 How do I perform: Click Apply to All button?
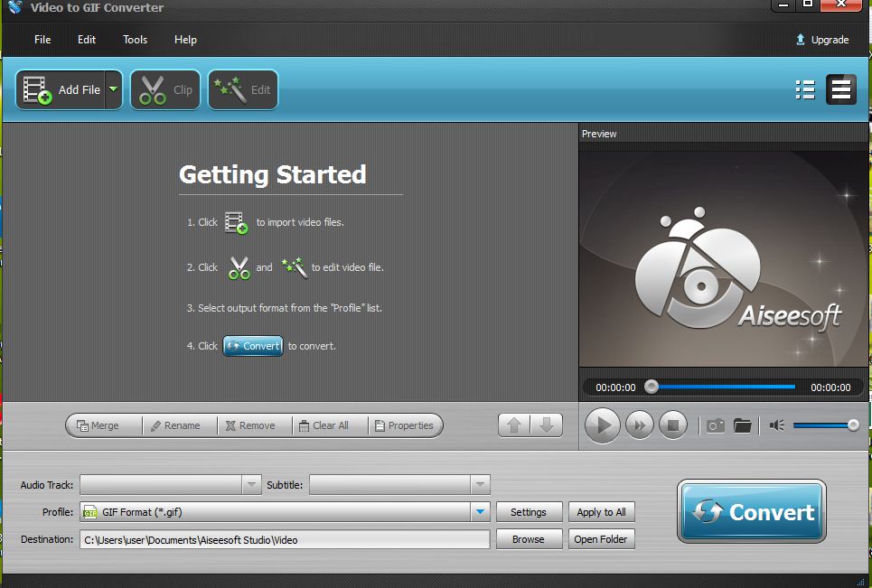(601, 512)
